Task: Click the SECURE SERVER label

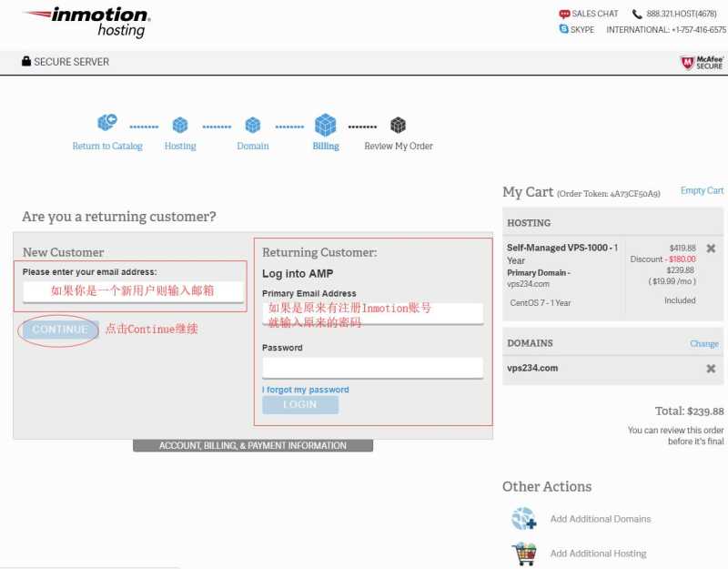Action: [72, 62]
